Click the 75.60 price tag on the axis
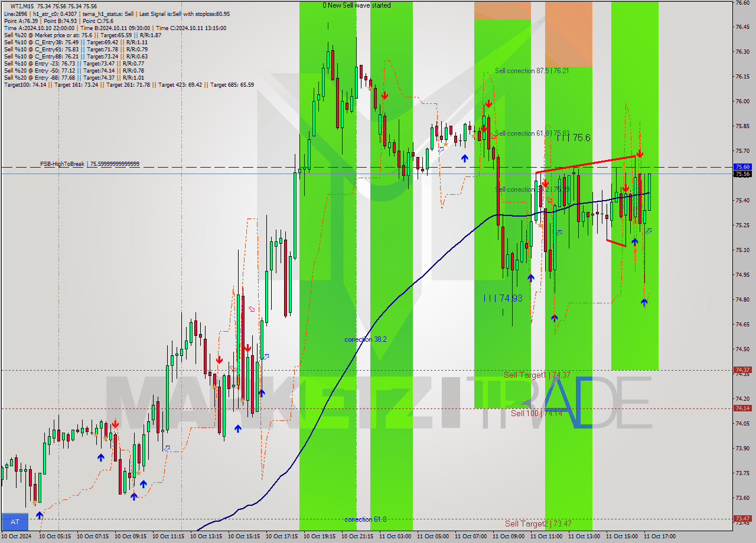The image size is (756, 543). tap(742, 167)
